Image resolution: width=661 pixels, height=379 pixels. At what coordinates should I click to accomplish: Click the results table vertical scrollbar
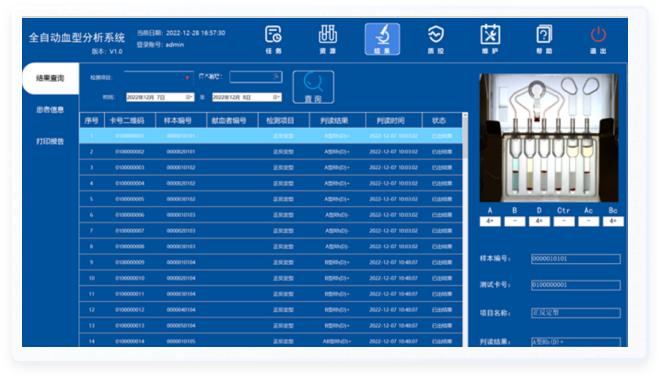coord(465,230)
